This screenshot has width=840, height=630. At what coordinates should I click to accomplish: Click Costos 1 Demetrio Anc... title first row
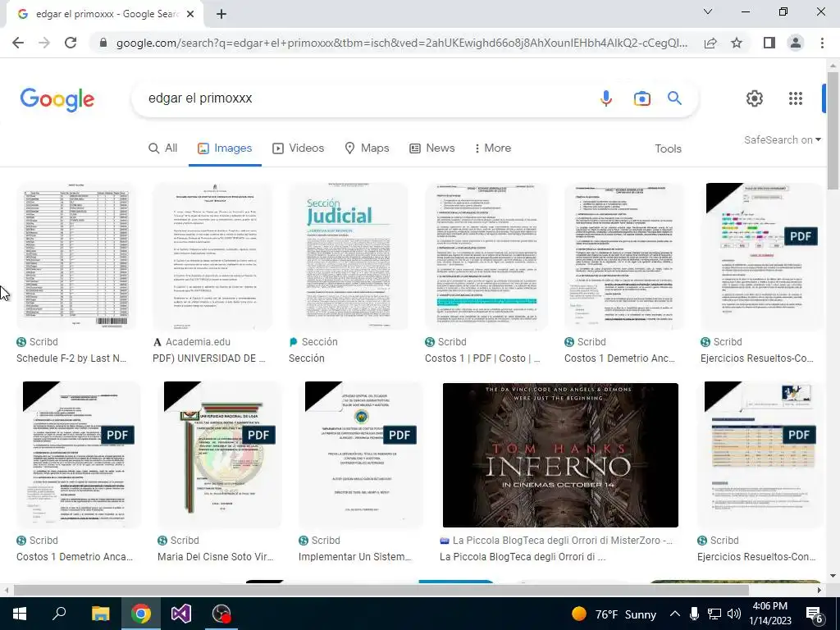[x=619, y=358]
